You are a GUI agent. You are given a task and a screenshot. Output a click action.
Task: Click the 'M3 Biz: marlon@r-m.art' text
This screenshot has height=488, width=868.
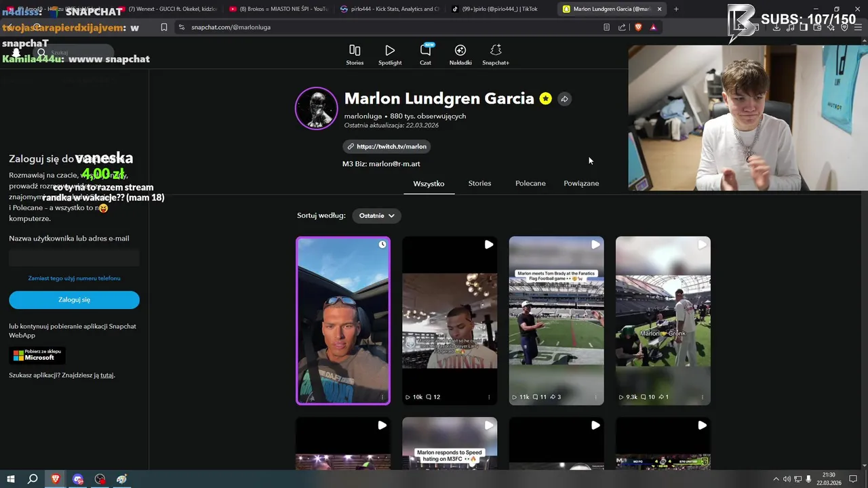(x=381, y=164)
